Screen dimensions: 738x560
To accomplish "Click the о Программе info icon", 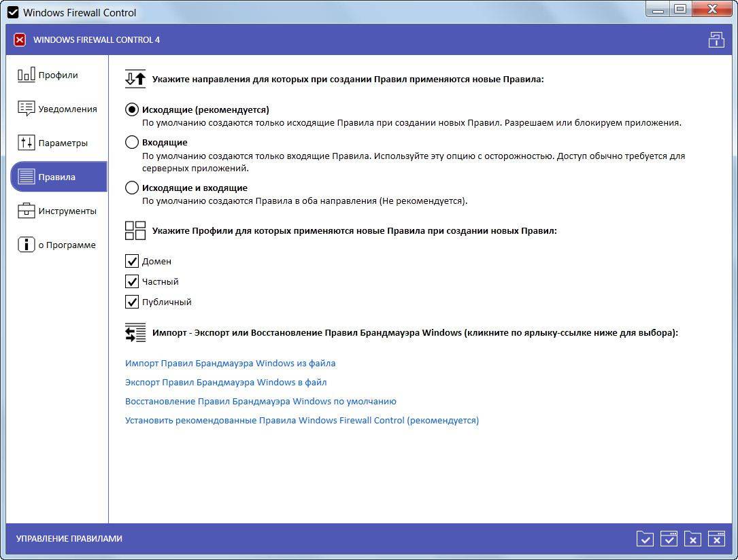I will click(27, 245).
